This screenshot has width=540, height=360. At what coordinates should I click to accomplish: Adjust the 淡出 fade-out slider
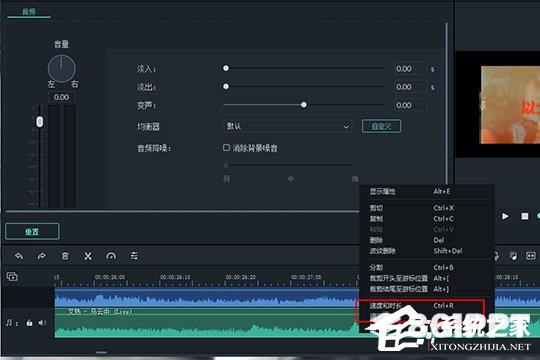(226, 86)
